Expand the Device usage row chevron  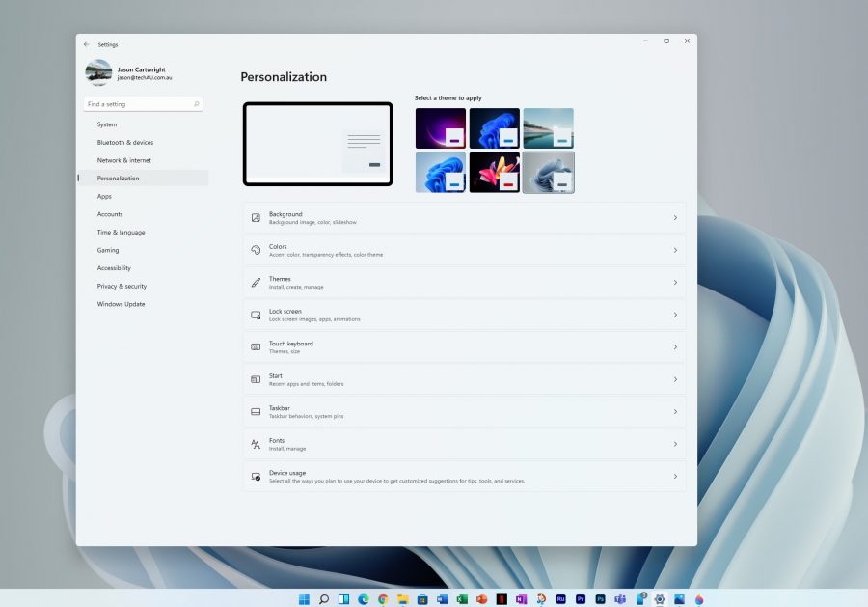click(675, 476)
